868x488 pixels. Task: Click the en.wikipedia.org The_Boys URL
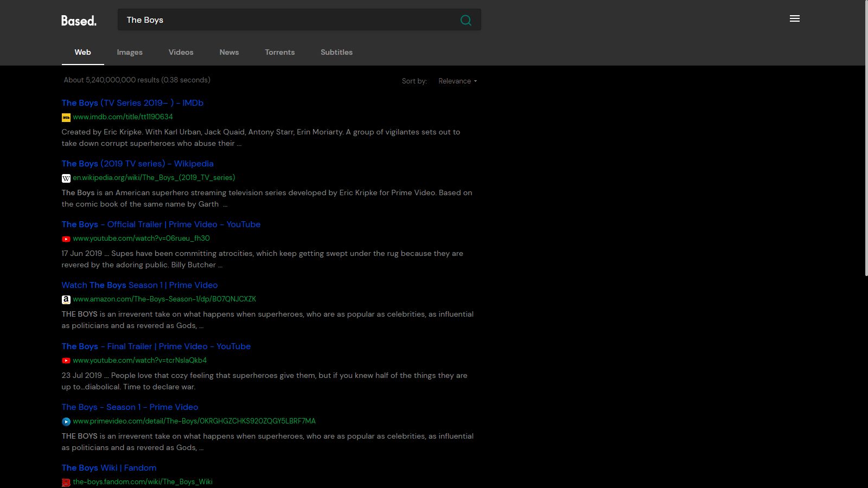[154, 178]
